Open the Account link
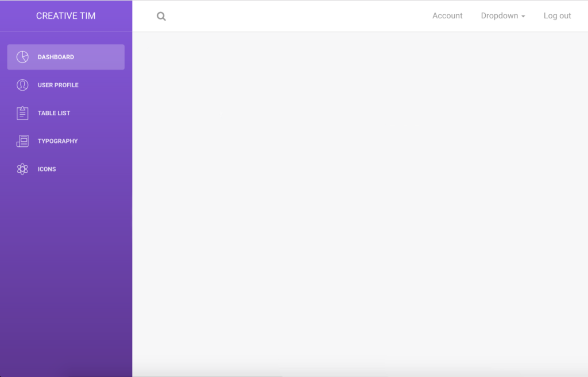The width and height of the screenshot is (588, 377). (447, 16)
